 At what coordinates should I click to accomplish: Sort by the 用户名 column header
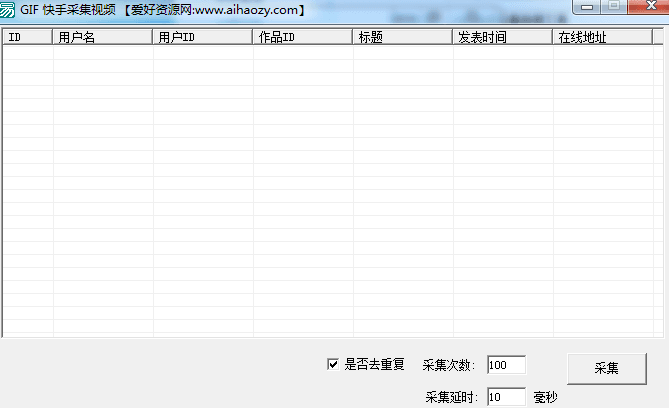pos(103,37)
